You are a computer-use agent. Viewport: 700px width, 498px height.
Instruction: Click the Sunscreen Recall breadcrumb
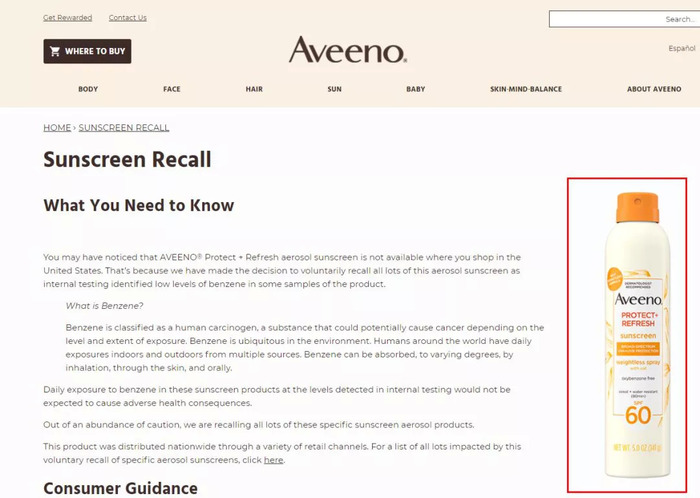(x=124, y=128)
